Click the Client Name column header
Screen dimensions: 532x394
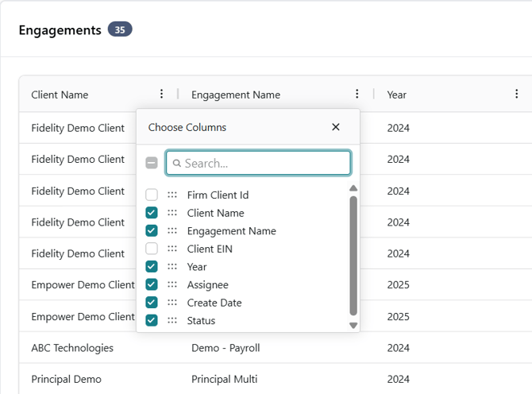click(x=60, y=95)
